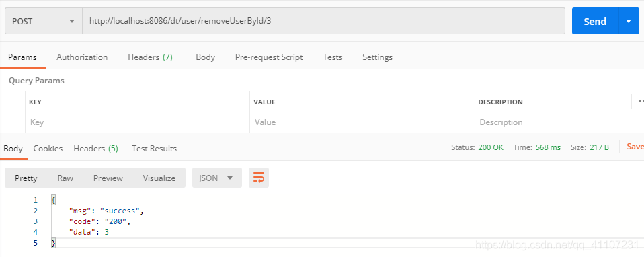Open the Test Results tab
The height and width of the screenshot is (257, 644).
154,149
